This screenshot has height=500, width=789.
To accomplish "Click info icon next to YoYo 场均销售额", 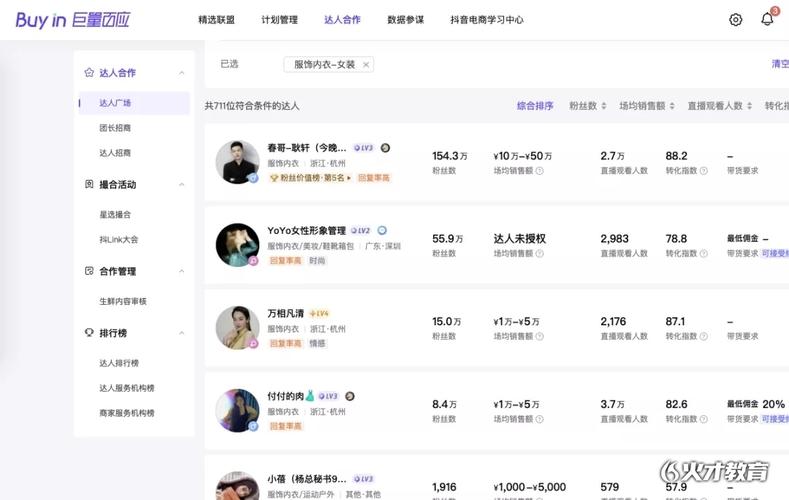I will pos(539,253).
